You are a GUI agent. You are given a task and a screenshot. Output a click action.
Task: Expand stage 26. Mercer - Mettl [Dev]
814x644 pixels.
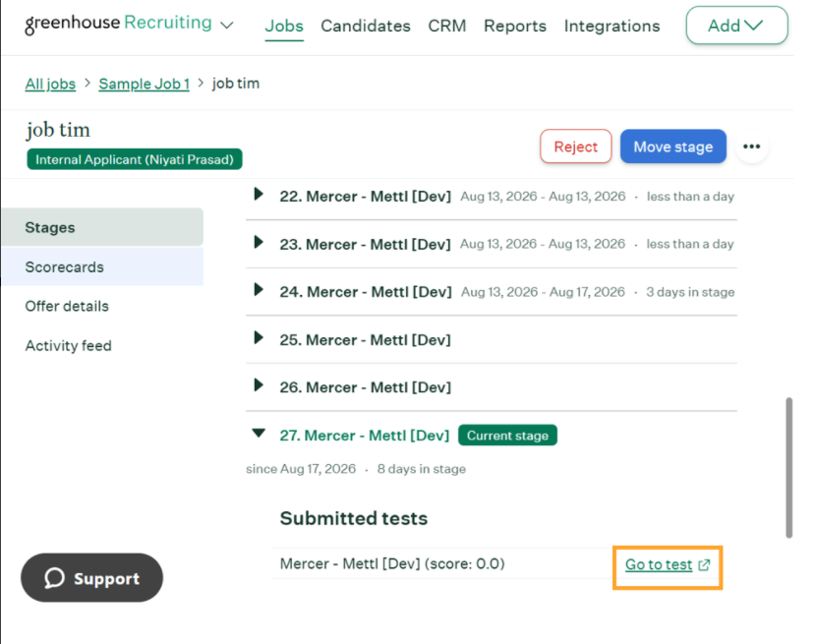(258, 385)
